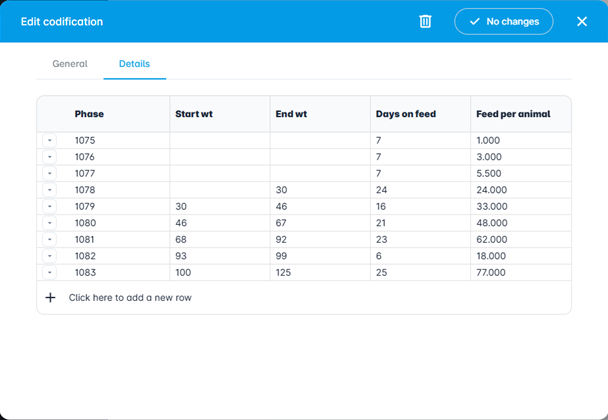Click 'Click here to add a new row'
This screenshot has width=608, height=420.
pyautogui.click(x=130, y=298)
